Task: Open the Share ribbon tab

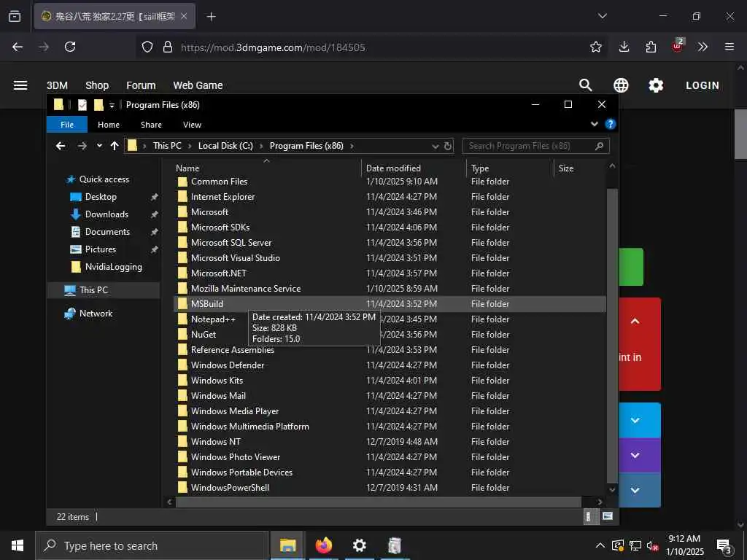Action: pyautogui.click(x=151, y=124)
